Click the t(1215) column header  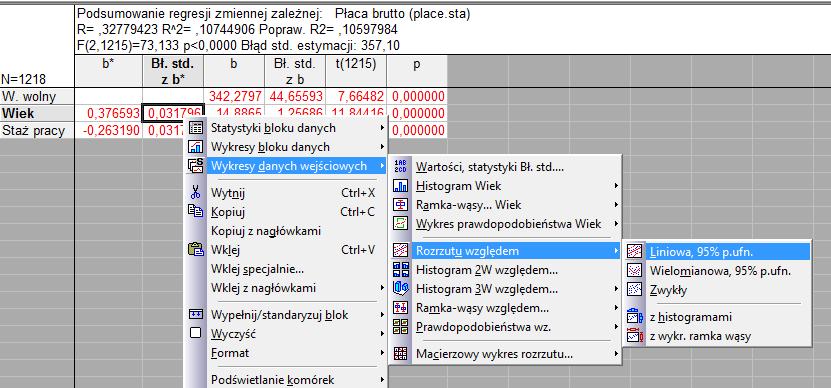point(356,71)
